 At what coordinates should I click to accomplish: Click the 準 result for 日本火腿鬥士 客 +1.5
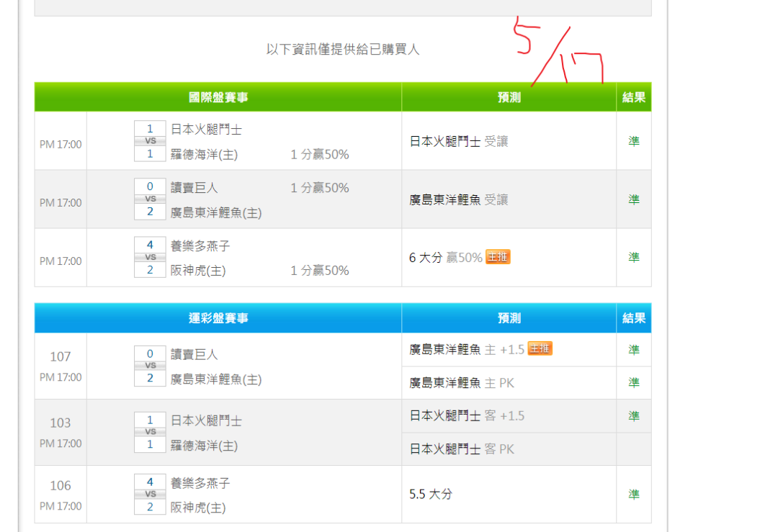tap(634, 416)
